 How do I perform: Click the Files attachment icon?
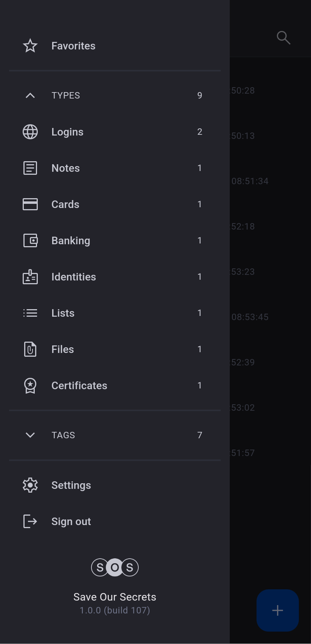coord(30,349)
